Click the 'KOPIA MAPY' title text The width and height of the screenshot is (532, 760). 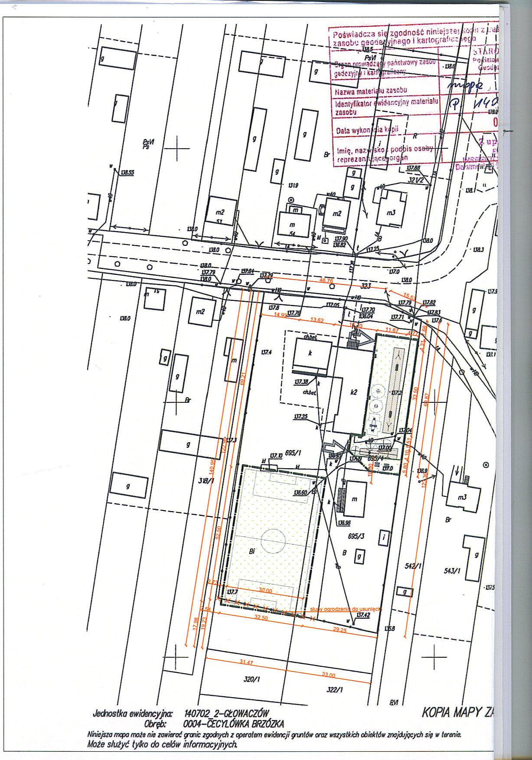pos(457,712)
